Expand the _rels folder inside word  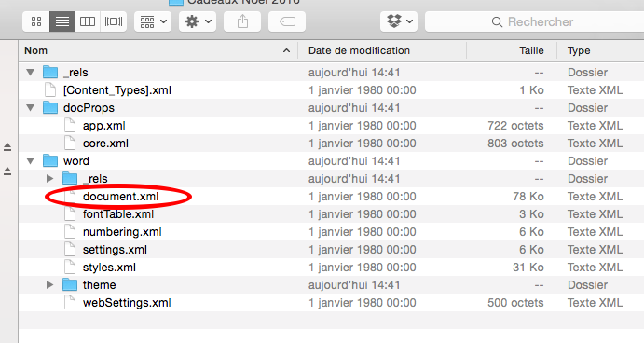point(49,178)
